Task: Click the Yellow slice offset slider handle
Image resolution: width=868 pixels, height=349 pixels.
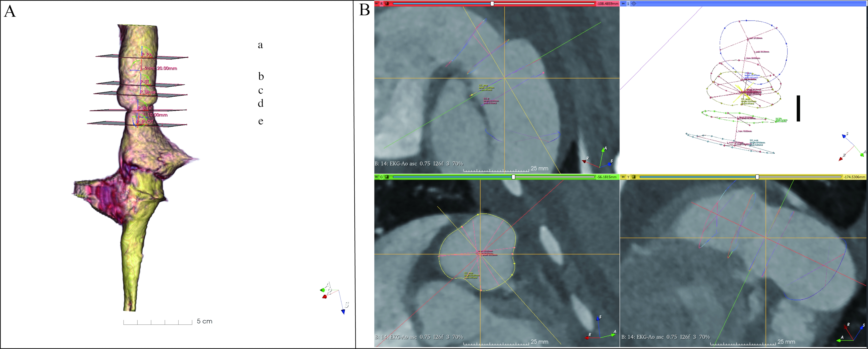Action: pos(757,177)
